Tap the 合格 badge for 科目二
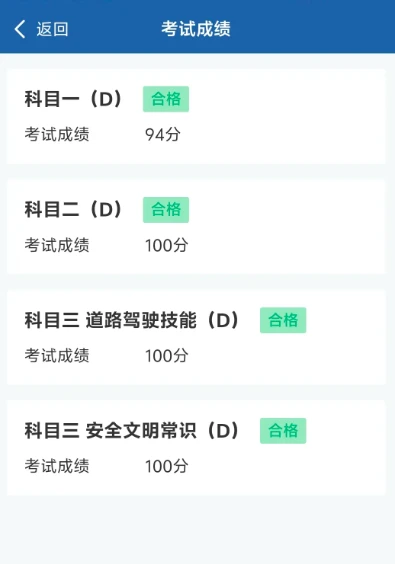The image size is (395, 564). pos(166,210)
